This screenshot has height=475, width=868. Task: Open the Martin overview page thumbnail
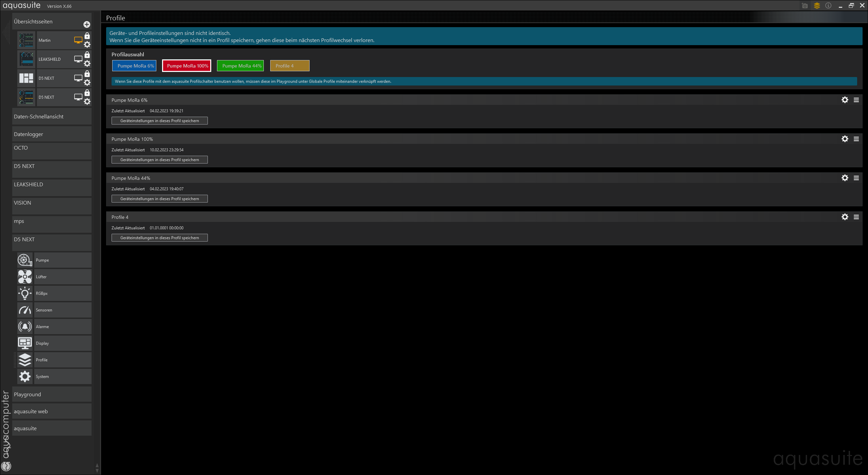[26, 40]
